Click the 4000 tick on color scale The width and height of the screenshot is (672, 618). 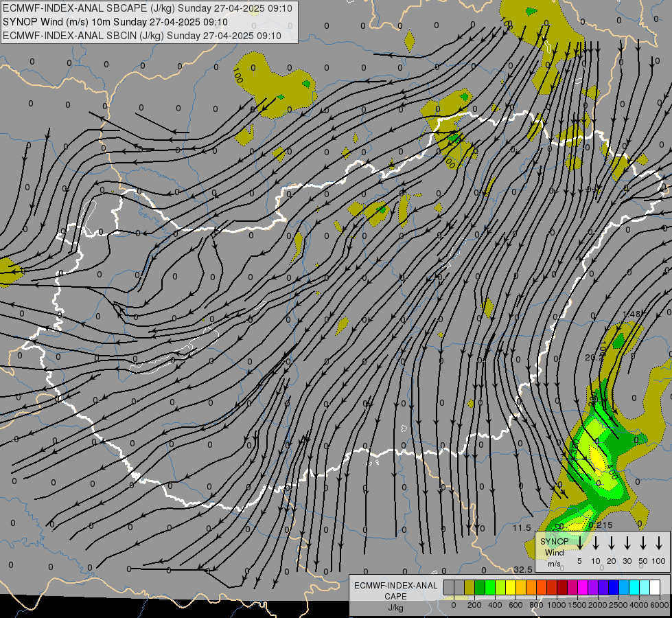639,605
